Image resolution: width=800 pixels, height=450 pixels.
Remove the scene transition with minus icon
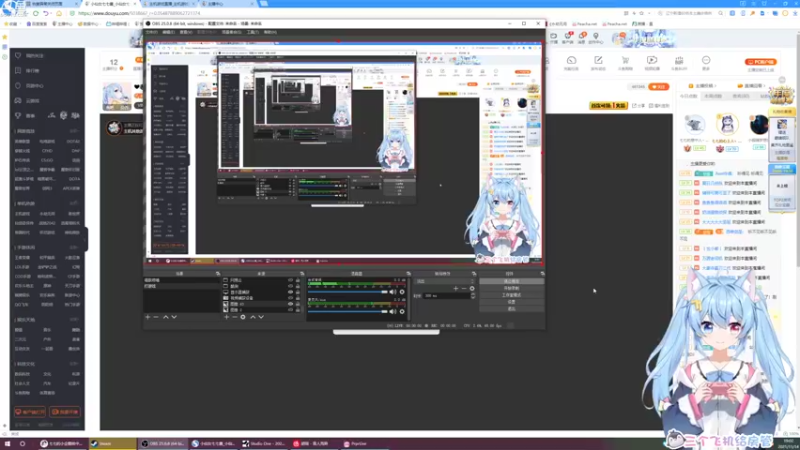pos(464,289)
